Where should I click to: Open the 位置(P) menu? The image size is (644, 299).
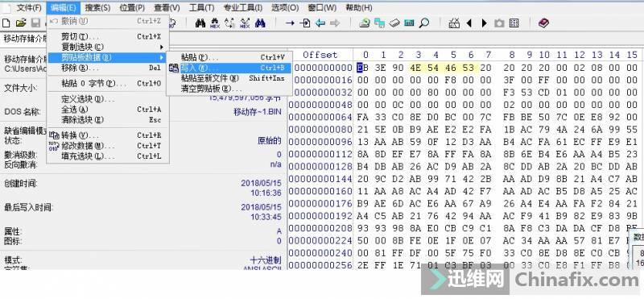point(132,8)
